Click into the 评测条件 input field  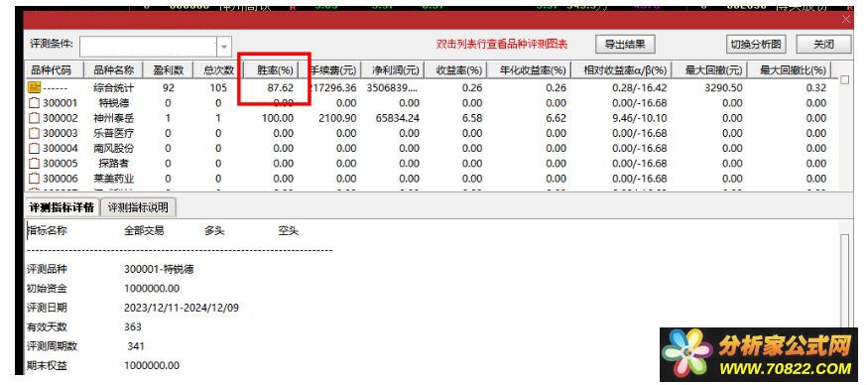(148, 47)
